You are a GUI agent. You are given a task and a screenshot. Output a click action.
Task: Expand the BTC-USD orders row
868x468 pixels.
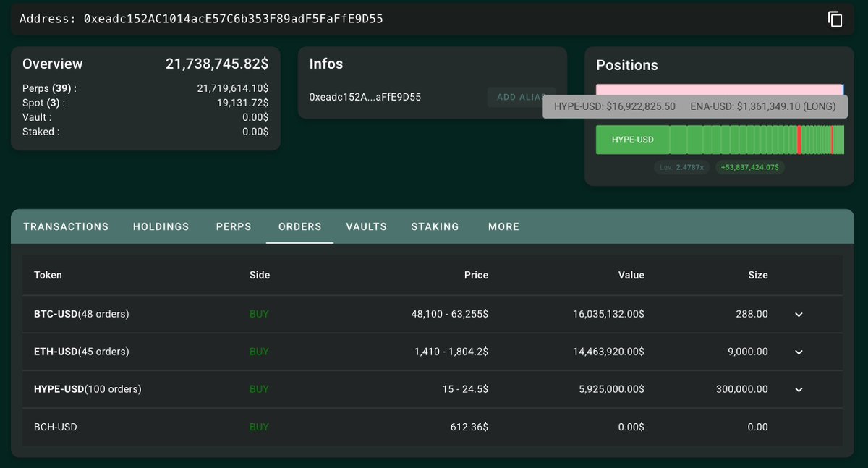tap(799, 315)
